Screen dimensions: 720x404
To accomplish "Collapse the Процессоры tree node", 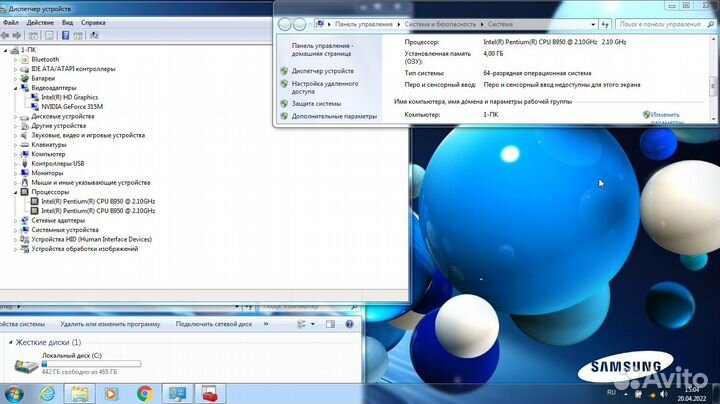I will tap(16, 191).
